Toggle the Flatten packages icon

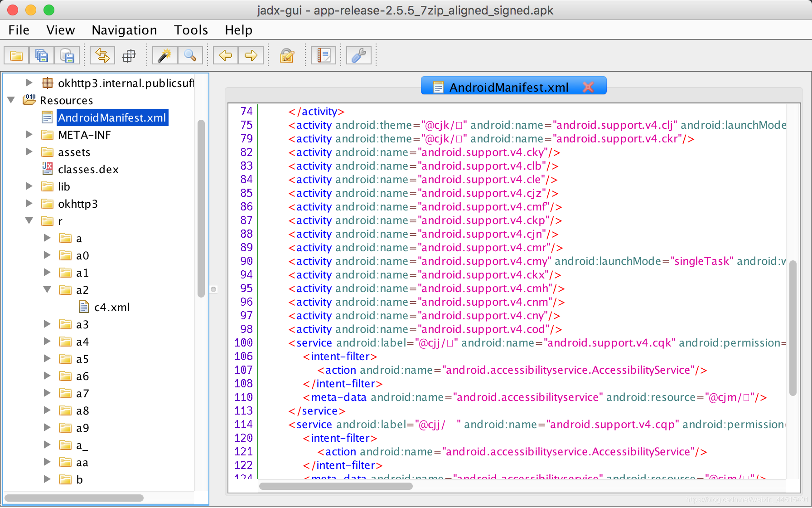coord(129,56)
